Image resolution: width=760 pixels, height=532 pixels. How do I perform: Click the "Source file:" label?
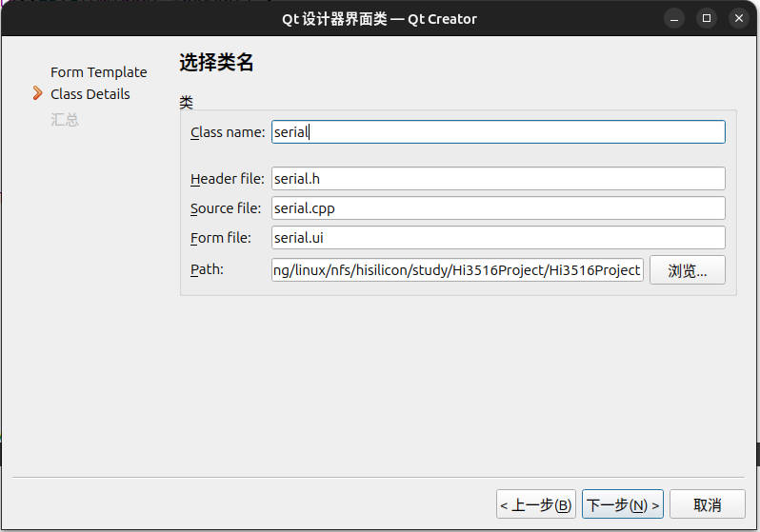pos(226,208)
